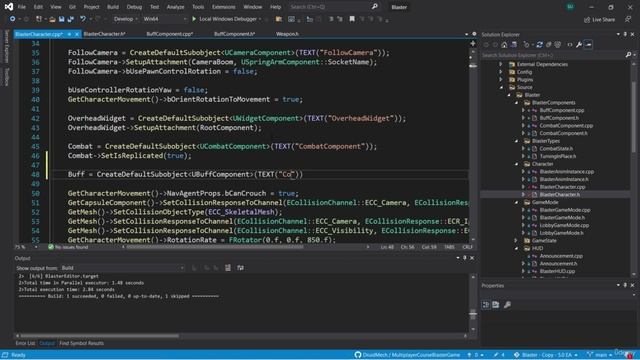The width and height of the screenshot is (640, 360).
Task: Select BlasterAnimInstance.h in Solution Explorer
Action: pos(564,179)
